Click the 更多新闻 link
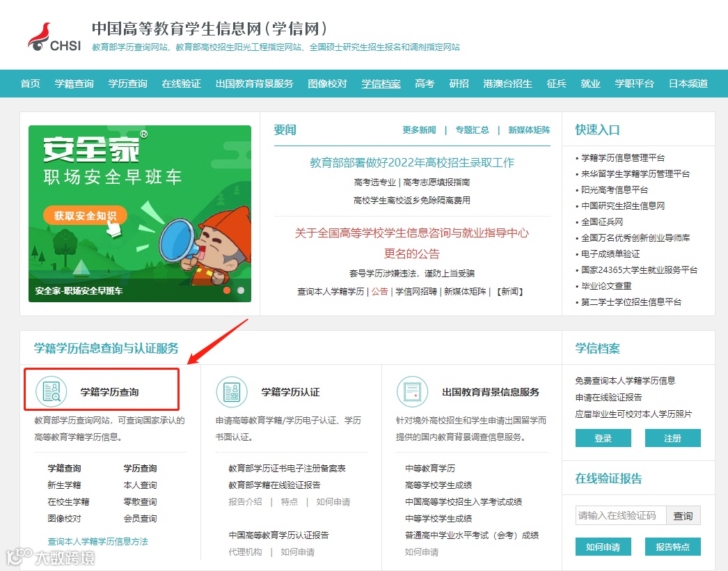This screenshot has width=728, height=571. coord(419,130)
